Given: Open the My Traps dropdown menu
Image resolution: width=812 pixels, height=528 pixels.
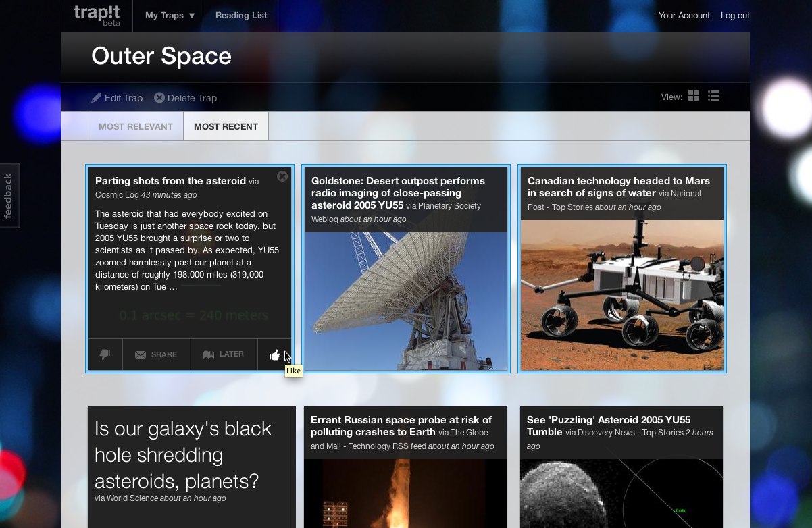Looking at the screenshot, I should click(x=170, y=16).
